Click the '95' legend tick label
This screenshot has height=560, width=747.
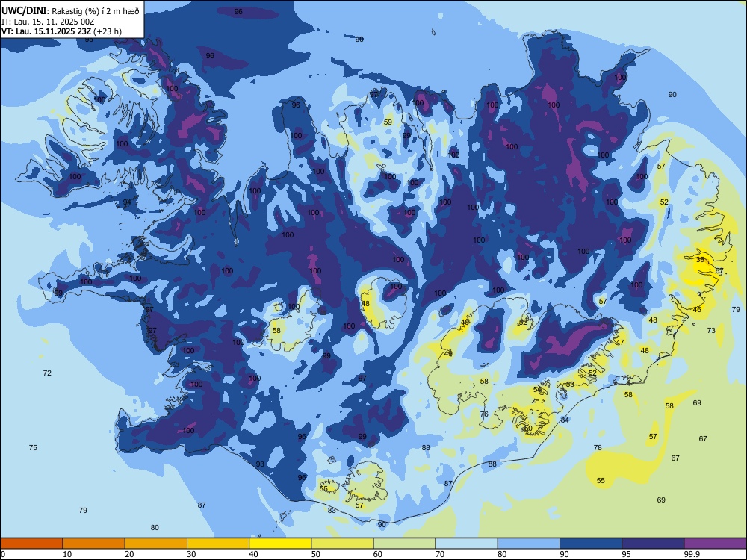tap(626, 554)
